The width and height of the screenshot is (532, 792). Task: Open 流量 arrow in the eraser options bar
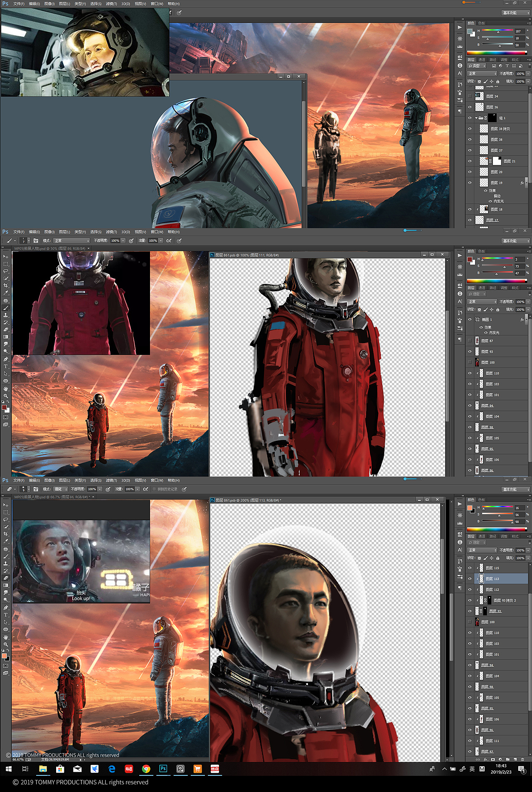pos(138,489)
